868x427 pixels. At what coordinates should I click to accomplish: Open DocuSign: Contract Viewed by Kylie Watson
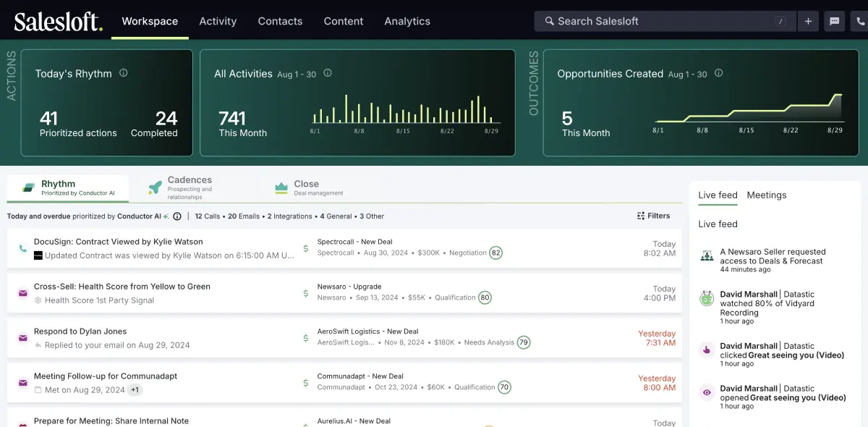coord(119,242)
